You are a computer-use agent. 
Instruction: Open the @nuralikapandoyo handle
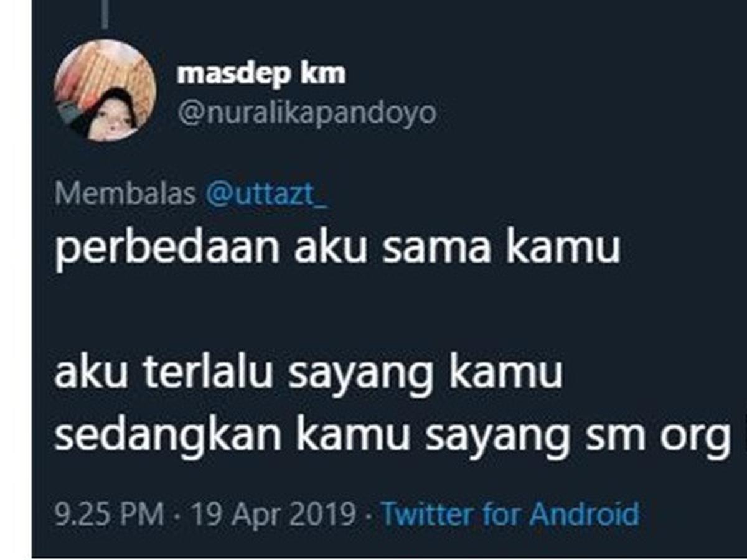(306, 114)
